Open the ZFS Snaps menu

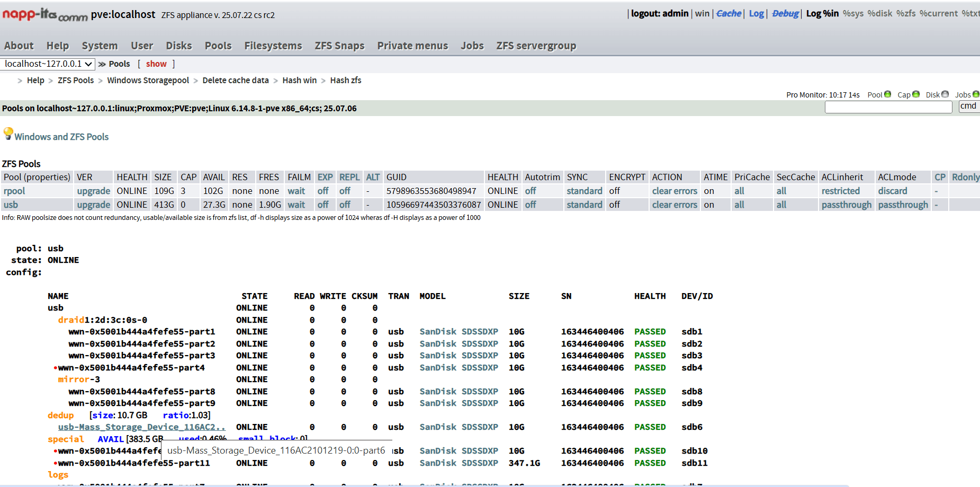click(x=339, y=46)
